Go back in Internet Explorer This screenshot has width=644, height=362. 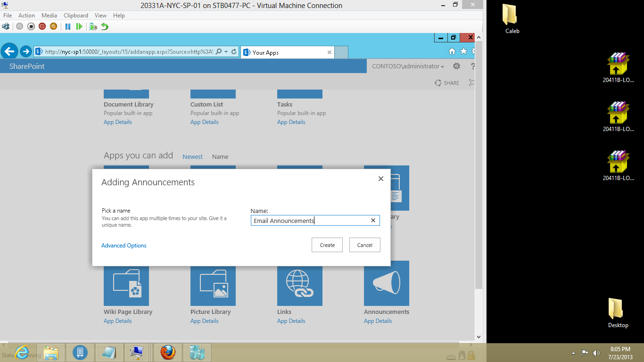coord(9,51)
